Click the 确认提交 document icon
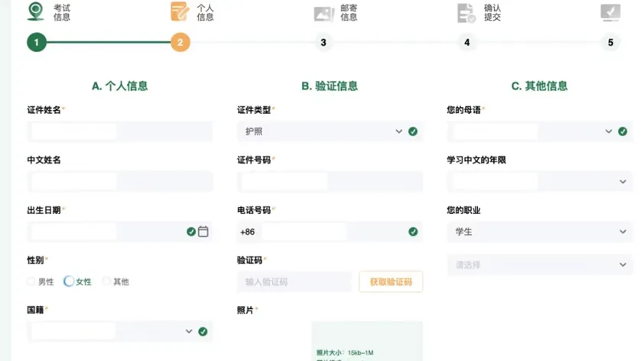The width and height of the screenshot is (644, 361). click(466, 13)
